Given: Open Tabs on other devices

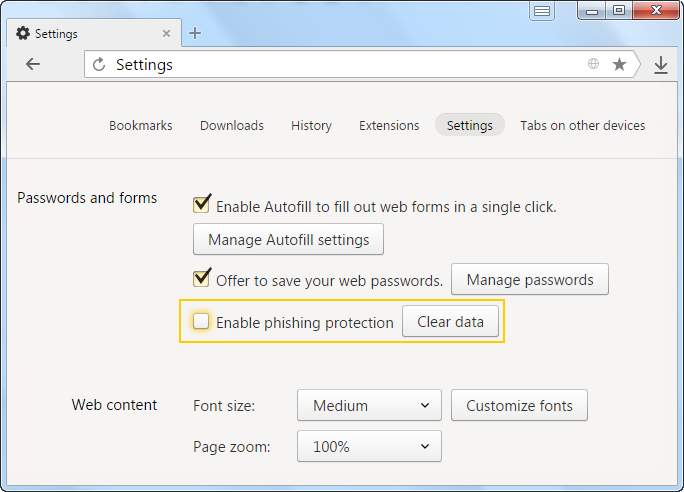Looking at the screenshot, I should point(582,126).
